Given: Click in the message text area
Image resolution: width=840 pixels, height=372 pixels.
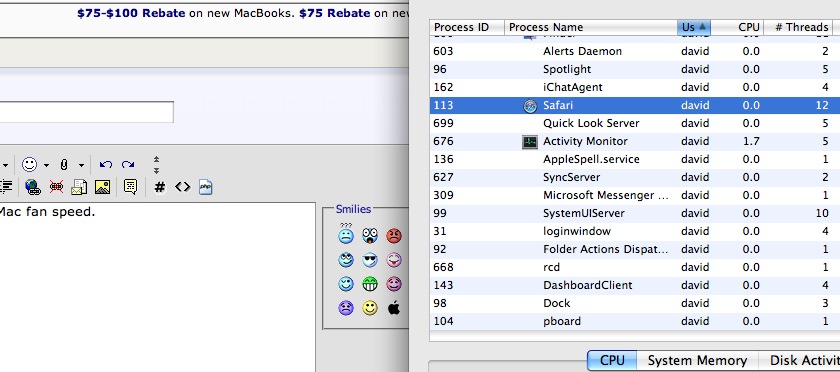Looking at the screenshot, I should point(158,287).
